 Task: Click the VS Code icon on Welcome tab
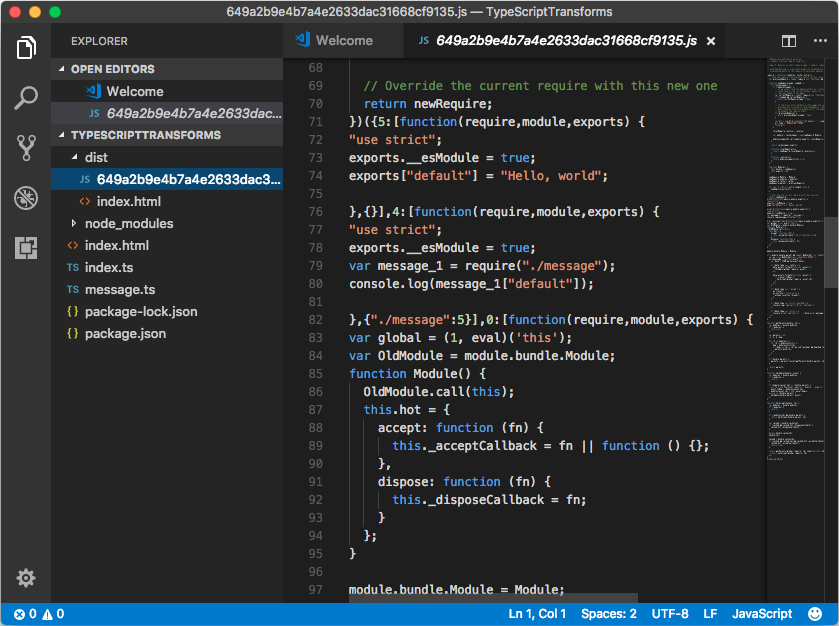coord(302,40)
